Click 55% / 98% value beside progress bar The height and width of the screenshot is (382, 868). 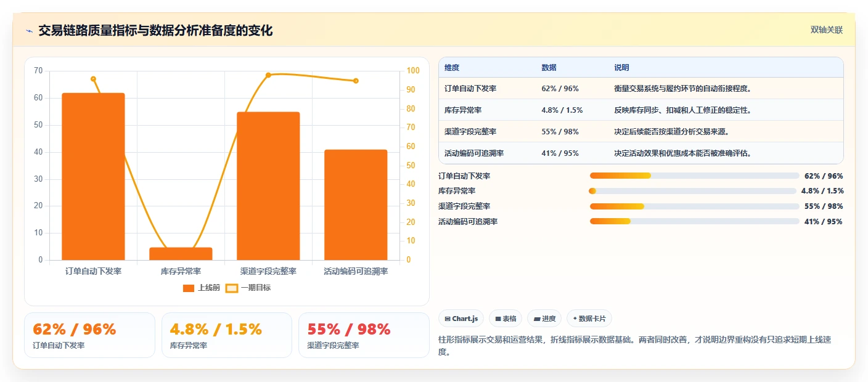(x=824, y=206)
